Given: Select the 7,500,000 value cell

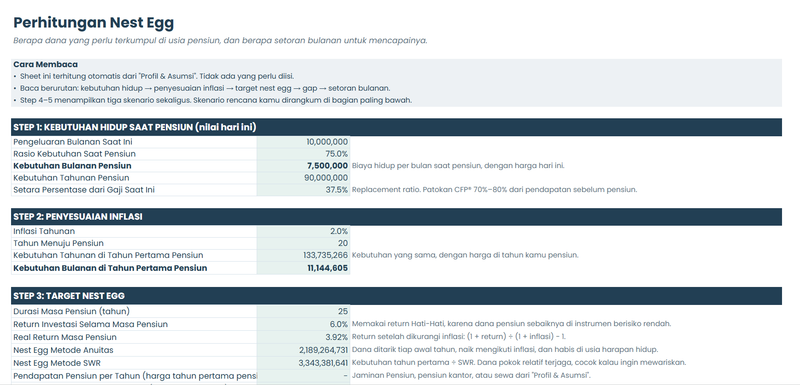Looking at the screenshot, I should pos(303,166).
